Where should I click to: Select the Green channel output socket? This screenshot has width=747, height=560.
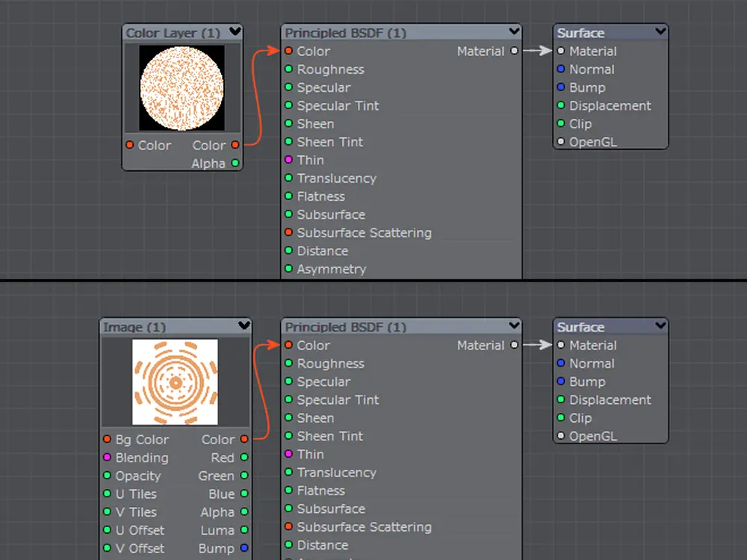(244, 476)
